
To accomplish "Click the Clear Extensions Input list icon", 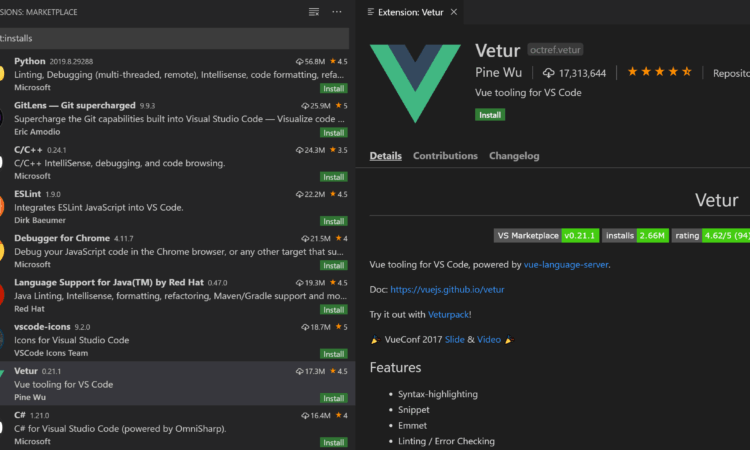I will click(314, 12).
